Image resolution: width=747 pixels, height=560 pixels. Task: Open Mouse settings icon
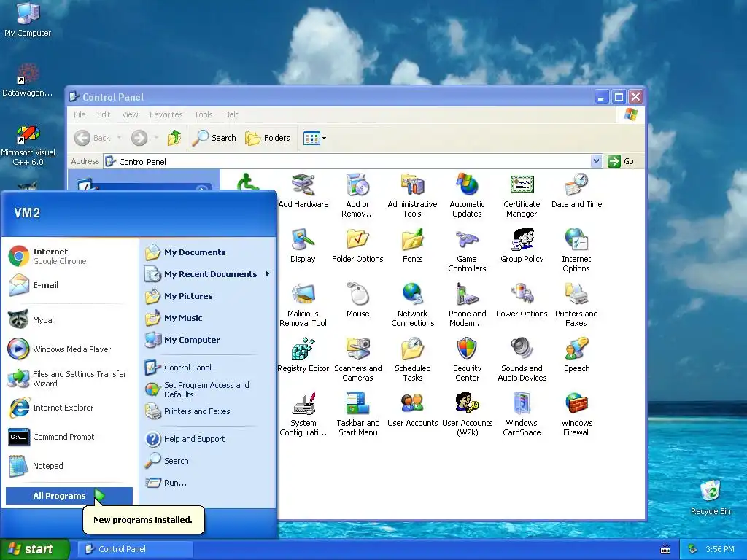click(x=357, y=300)
